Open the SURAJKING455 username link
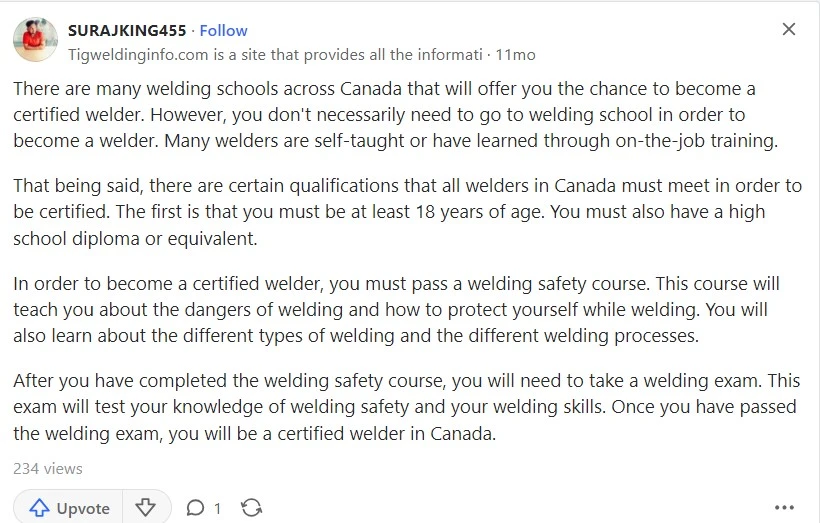This screenshot has height=523, width=820. 127,30
